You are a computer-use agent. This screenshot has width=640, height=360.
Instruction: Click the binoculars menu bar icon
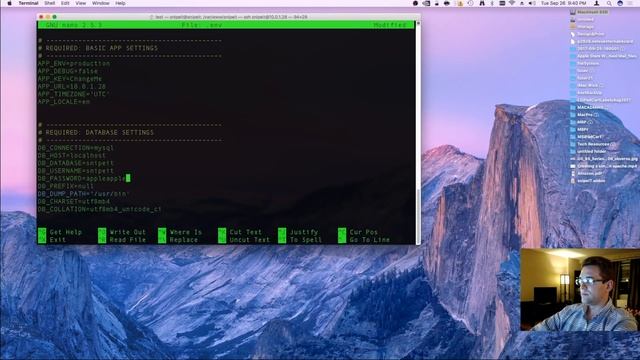482,3
